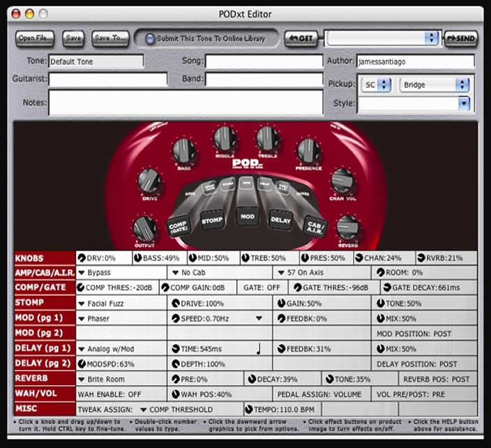Click the RVRB 21% knob icon
Image resolution: width=491 pixels, height=448 pixels.
[421, 257]
